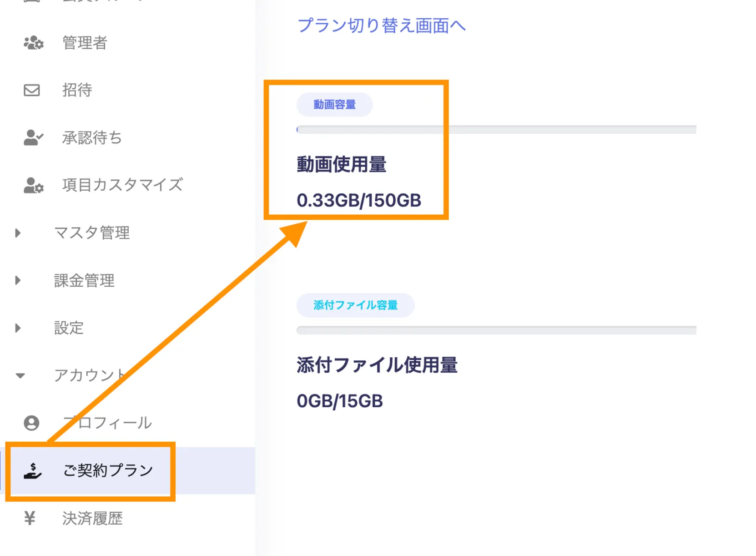The width and height of the screenshot is (756, 556).
Task: Click the 動画容量 badge label
Action: [x=334, y=105]
